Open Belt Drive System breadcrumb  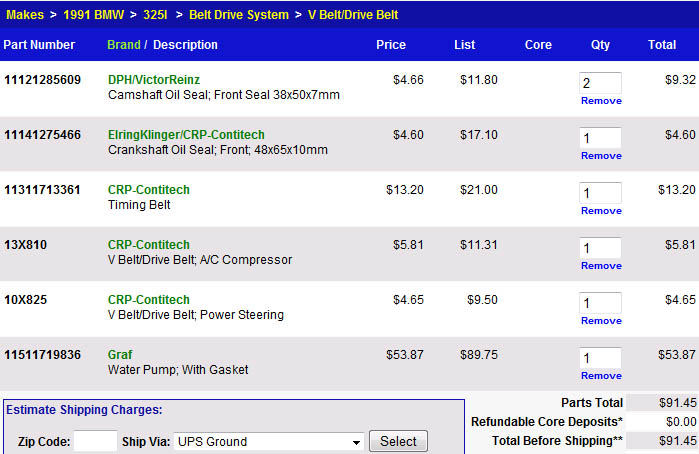tap(238, 15)
